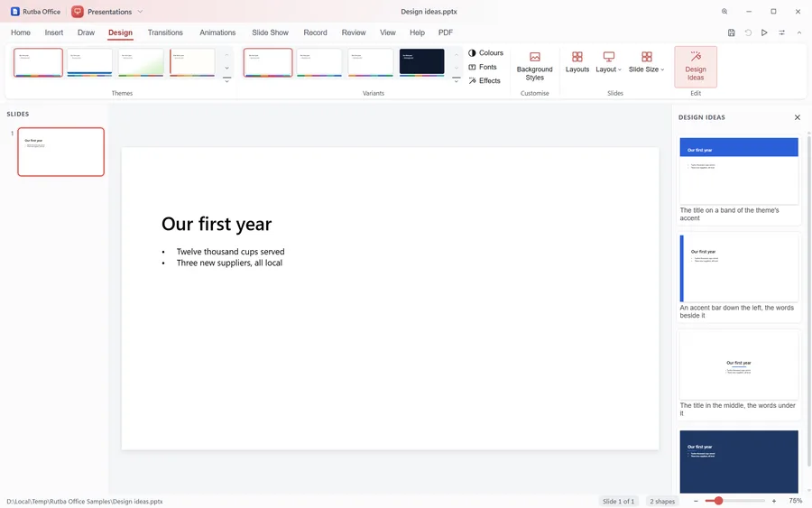
Task: Apply the left accent bar design idea
Action: (x=739, y=277)
